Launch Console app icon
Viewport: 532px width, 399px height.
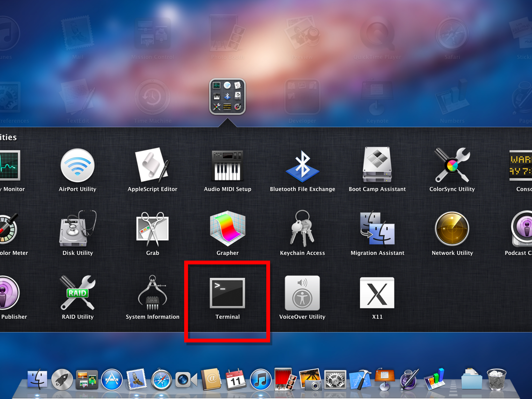click(521, 165)
